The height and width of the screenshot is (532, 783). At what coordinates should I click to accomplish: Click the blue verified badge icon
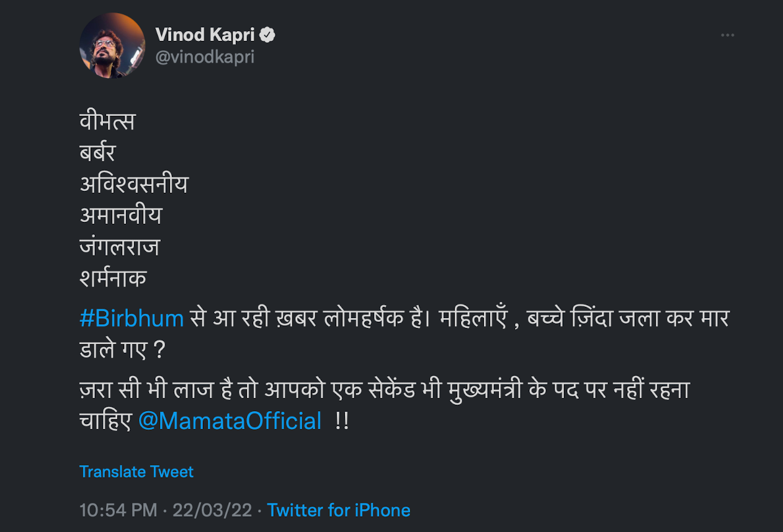point(267,35)
